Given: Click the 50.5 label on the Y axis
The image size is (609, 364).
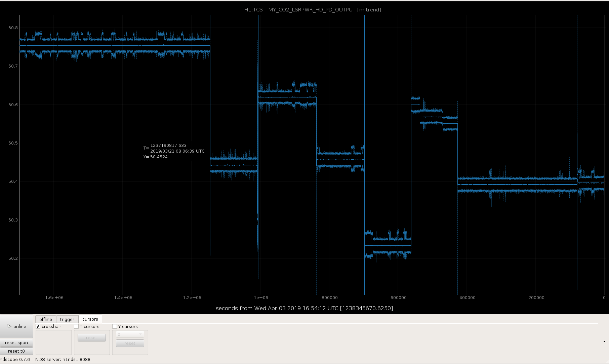Looking at the screenshot, I should (13, 143).
